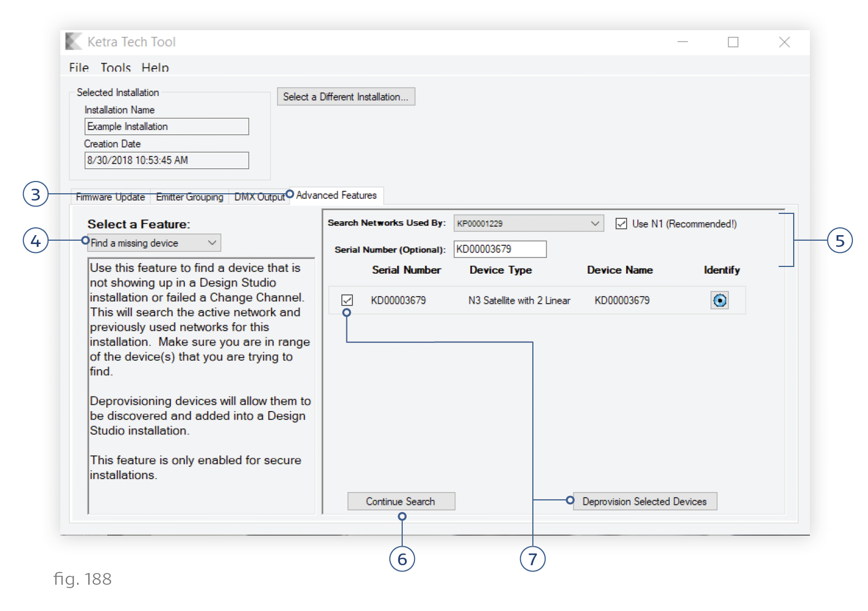Click the Ketra logo in title bar
Image resolution: width=868 pixels, height=611 pixels.
[x=74, y=42]
